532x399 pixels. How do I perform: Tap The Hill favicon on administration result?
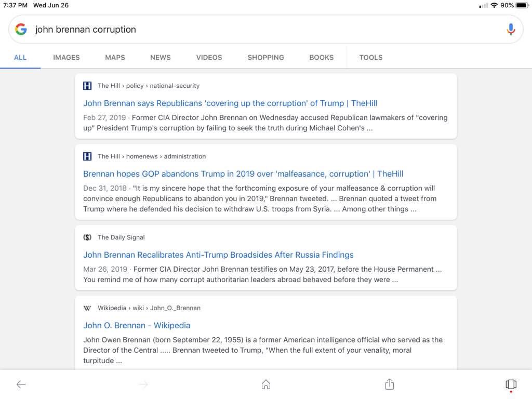point(87,156)
